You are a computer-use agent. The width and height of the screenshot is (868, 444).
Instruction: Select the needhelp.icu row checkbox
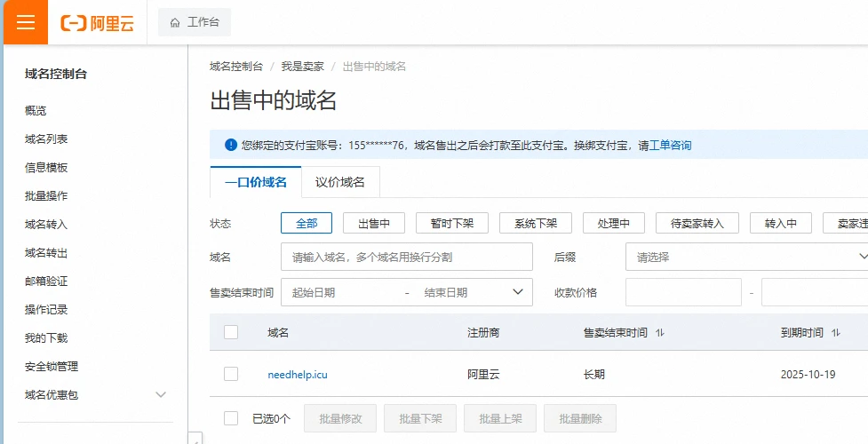tap(231, 374)
